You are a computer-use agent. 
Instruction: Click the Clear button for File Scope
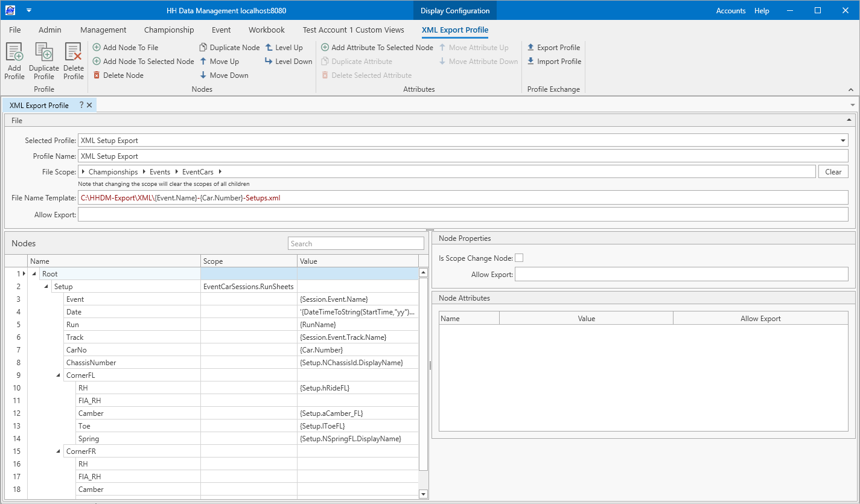point(833,172)
